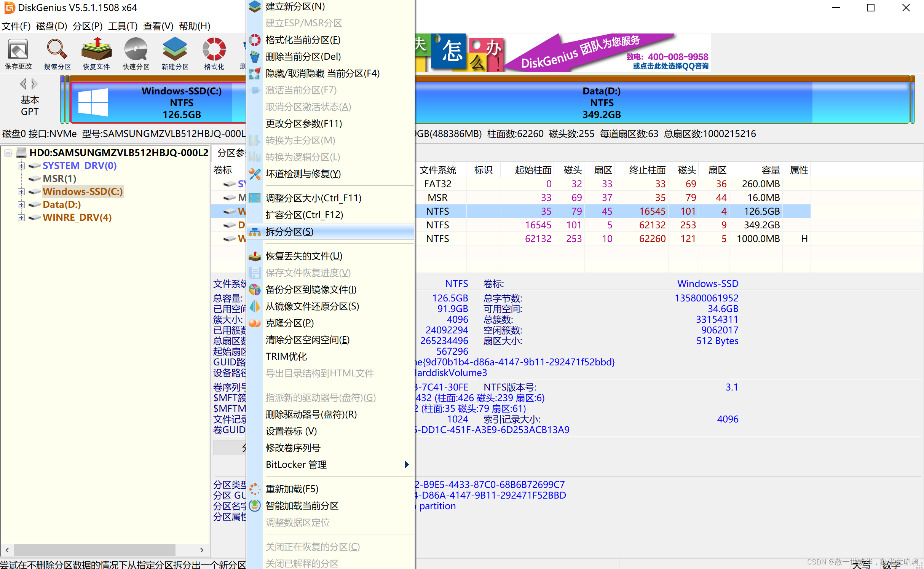Click the icon beside 智能加载当前分区

click(255, 506)
